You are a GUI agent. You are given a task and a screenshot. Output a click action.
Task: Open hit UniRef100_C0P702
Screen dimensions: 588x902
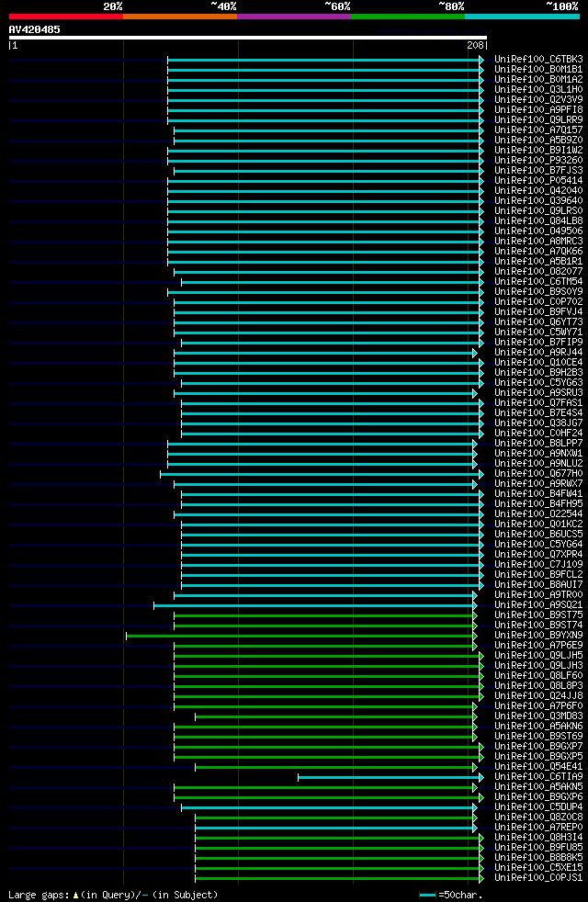point(538,302)
